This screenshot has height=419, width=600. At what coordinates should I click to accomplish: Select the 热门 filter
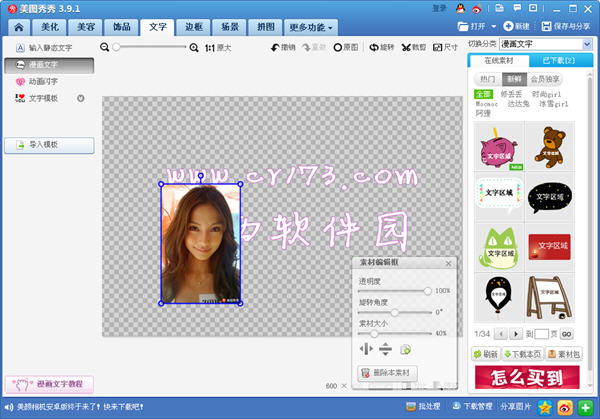coord(488,79)
